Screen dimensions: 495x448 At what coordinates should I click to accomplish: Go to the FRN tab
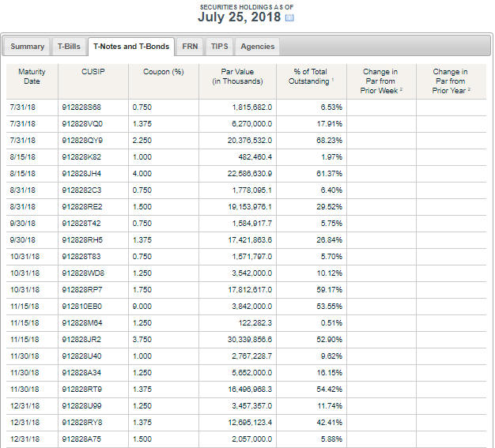pyautogui.click(x=190, y=47)
